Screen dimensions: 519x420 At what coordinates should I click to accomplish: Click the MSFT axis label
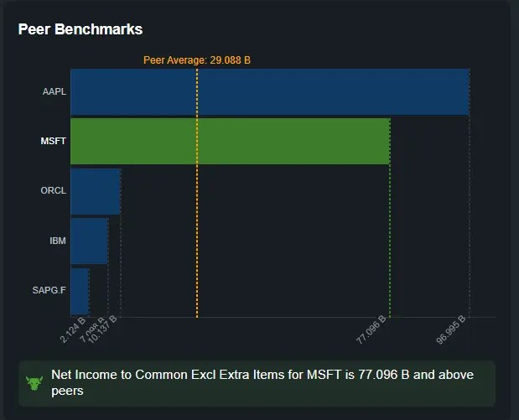click(x=54, y=141)
